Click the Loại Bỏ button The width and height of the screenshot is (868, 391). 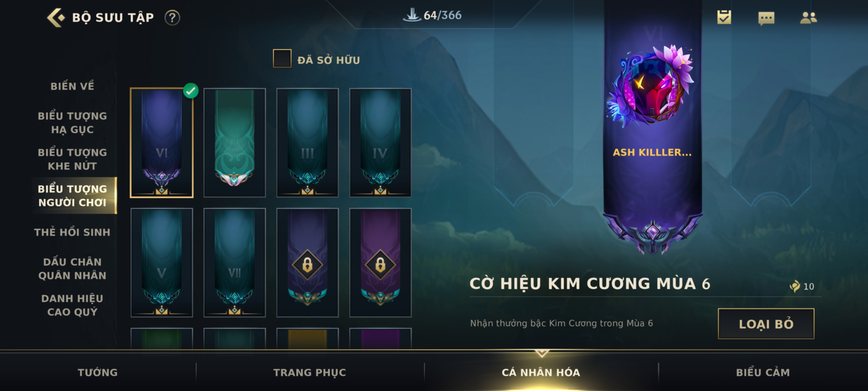[x=766, y=324]
